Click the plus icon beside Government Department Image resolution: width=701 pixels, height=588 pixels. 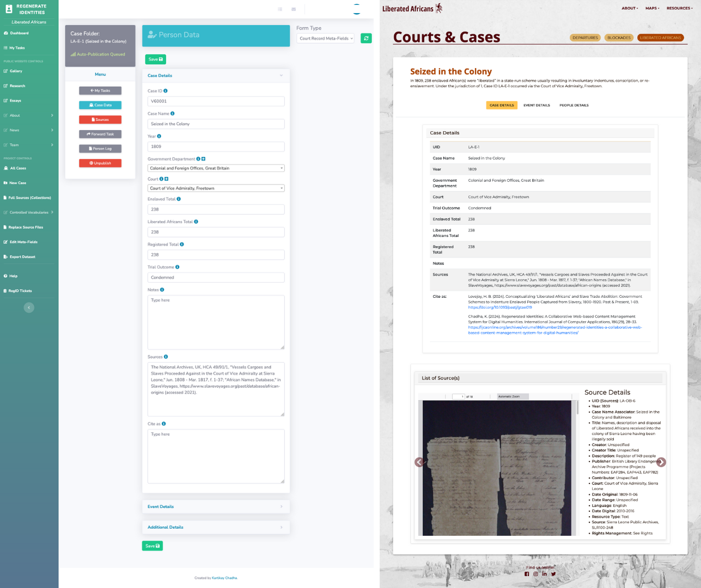(204, 159)
